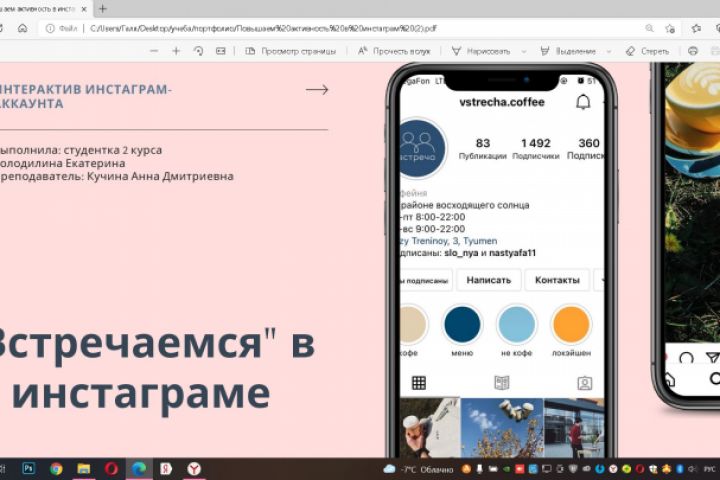This screenshot has height=480, width=720.
Task: Click the share paper plane icon
Action: tap(712, 357)
